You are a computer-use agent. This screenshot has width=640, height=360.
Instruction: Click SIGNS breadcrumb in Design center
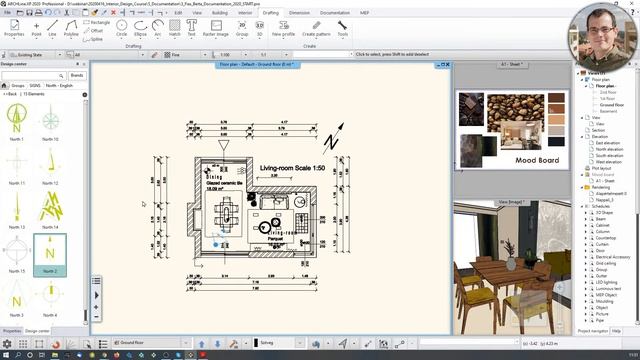pos(35,86)
